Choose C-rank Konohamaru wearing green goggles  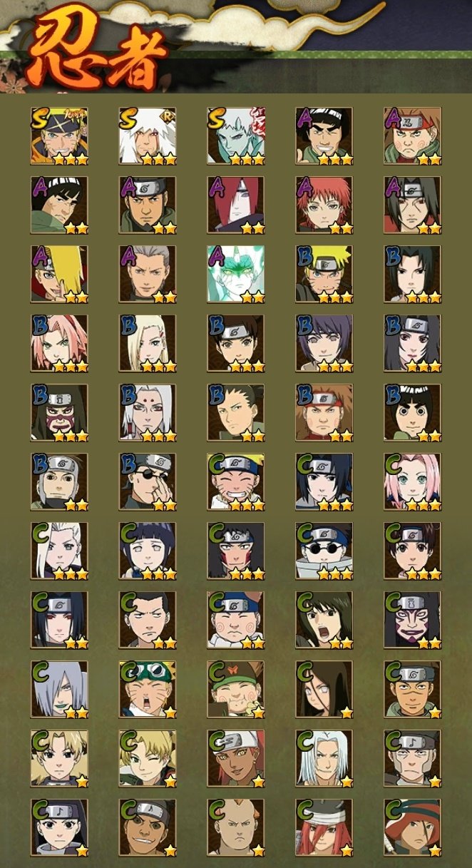(148, 689)
